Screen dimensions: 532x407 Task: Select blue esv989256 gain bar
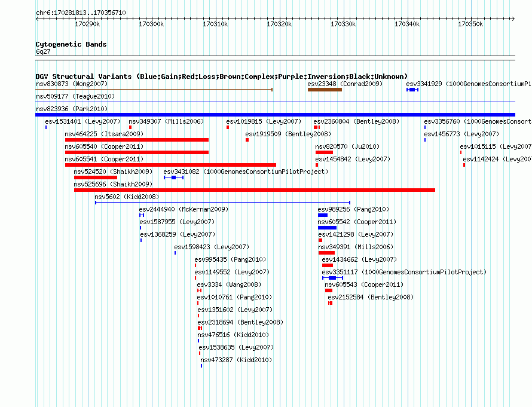[x=323, y=215]
